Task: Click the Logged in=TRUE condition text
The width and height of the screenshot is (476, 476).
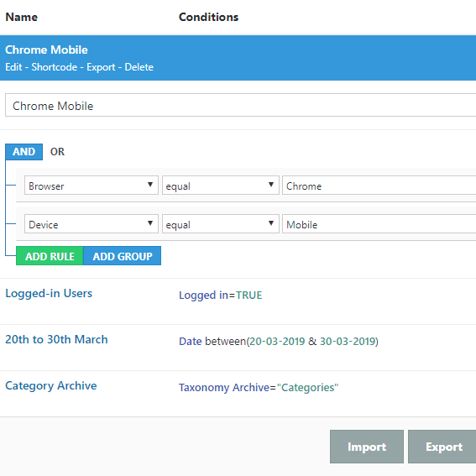Action: pyautogui.click(x=220, y=296)
